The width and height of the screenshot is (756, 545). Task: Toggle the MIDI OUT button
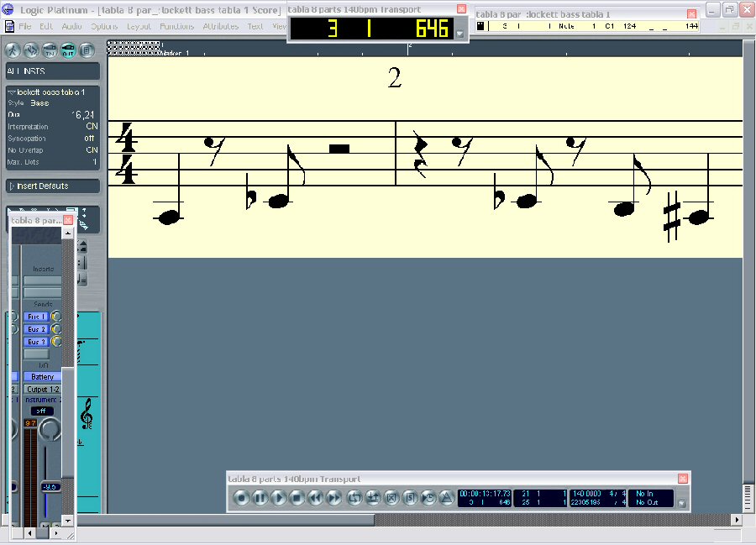pos(68,49)
